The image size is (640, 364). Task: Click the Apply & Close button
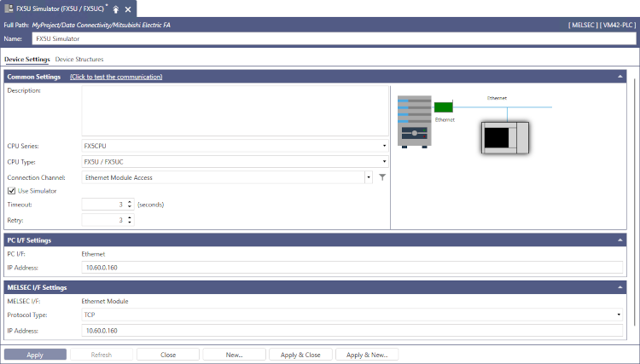[x=300, y=355]
